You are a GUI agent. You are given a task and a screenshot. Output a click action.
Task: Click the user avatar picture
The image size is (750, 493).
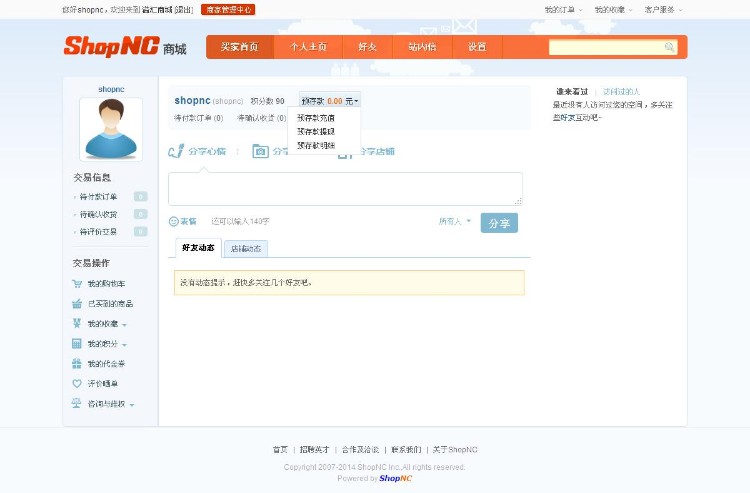[111, 129]
